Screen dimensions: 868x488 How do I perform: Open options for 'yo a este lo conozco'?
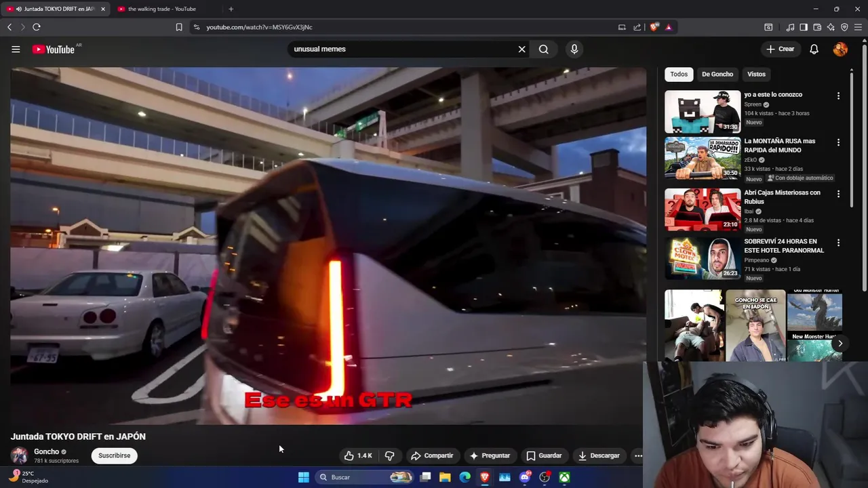coord(838,96)
